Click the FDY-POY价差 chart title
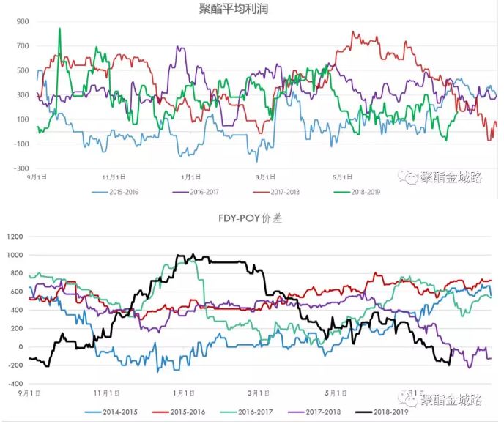 pyautogui.click(x=251, y=219)
